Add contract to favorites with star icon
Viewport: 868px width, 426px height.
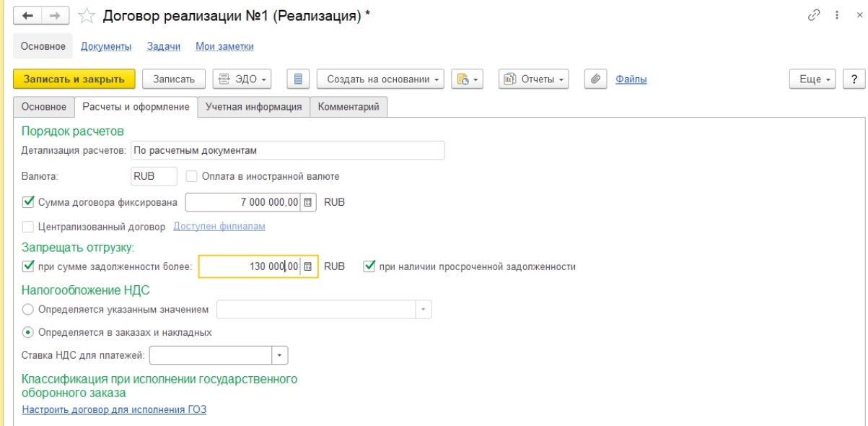coord(86,16)
